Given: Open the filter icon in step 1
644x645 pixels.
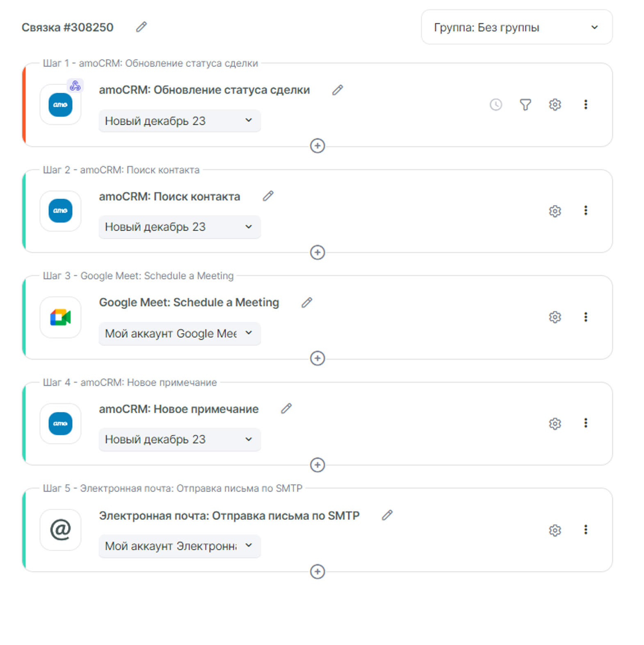Looking at the screenshot, I should [x=525, y=105].
